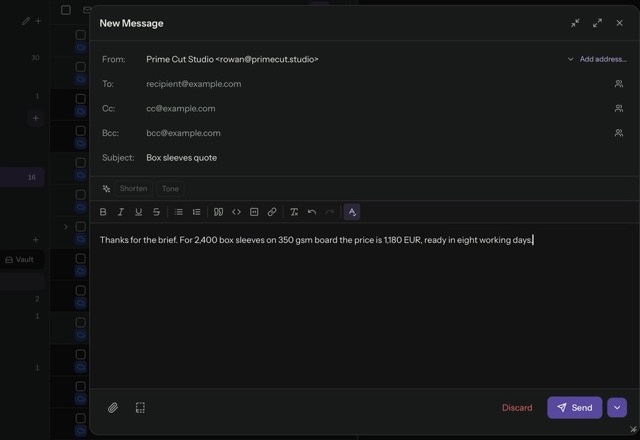The width and height of the screenshot is (640, 440).
Task: Click the sender address Prime Cut Studio
Action: click(232, 59)
